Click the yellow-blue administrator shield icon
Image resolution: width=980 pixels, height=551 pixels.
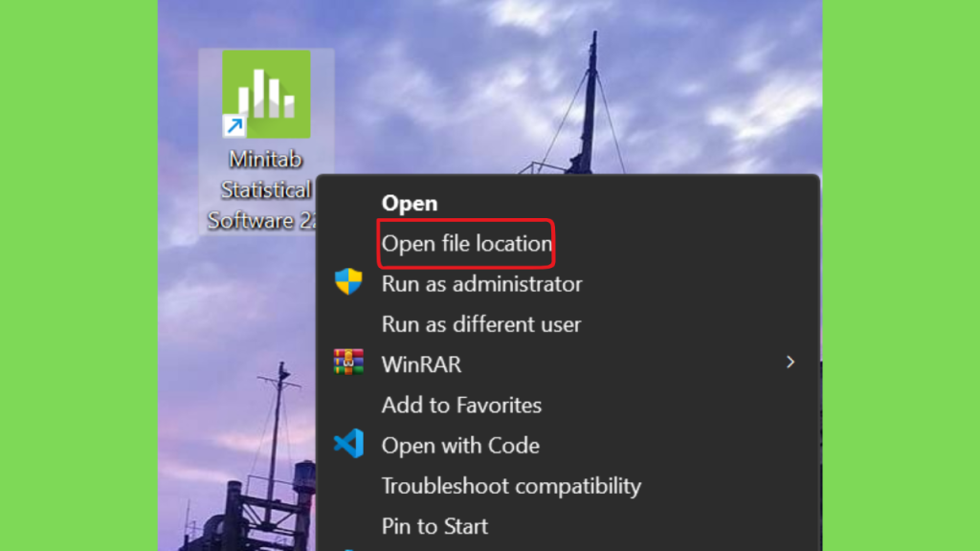click(348, 282)
